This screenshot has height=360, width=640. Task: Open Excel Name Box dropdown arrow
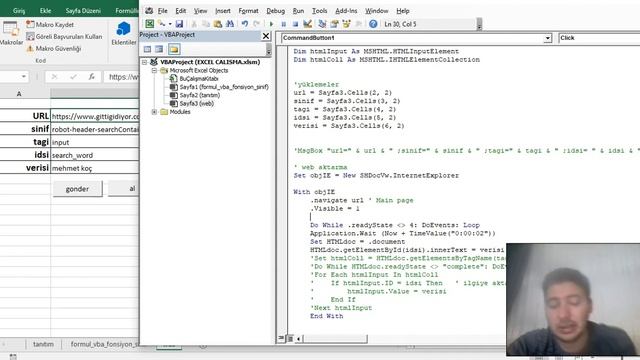24,77
